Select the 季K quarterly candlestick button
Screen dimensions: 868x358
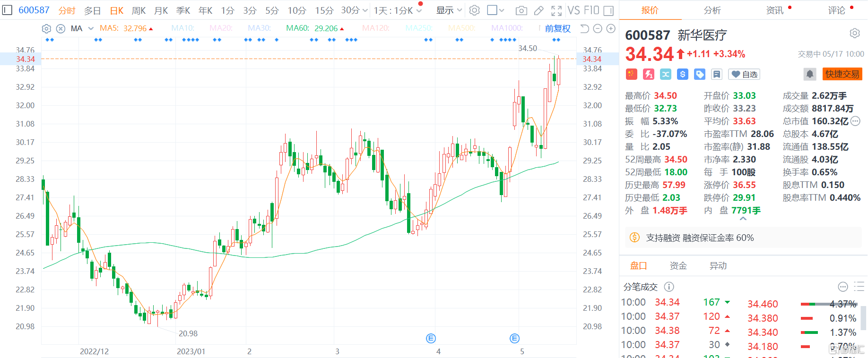pos(183,10)
